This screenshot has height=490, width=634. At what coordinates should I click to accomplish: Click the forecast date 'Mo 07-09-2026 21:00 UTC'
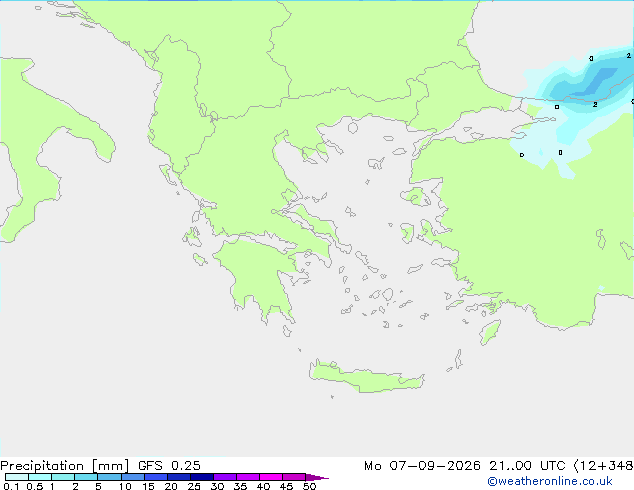465,466
